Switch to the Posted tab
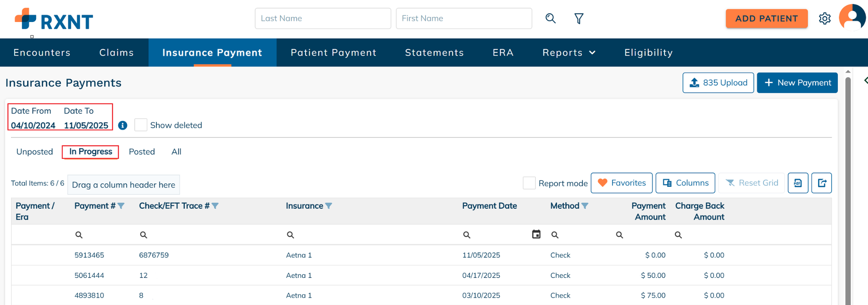The height and width of the screenshot is (305, 868). (142, 152)
